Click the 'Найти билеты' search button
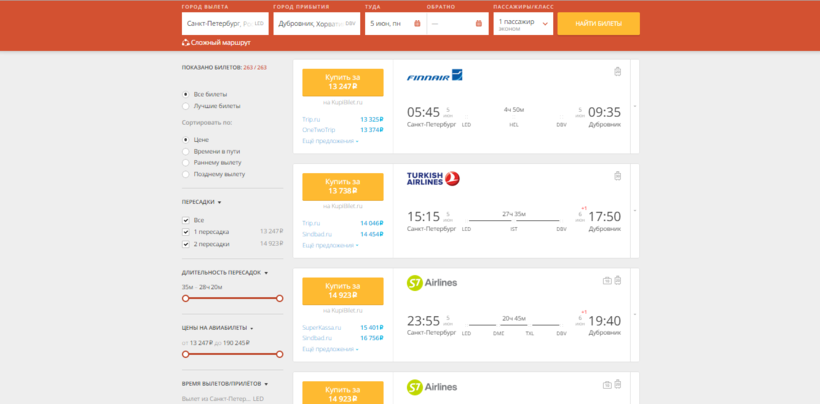 [598, 24]
